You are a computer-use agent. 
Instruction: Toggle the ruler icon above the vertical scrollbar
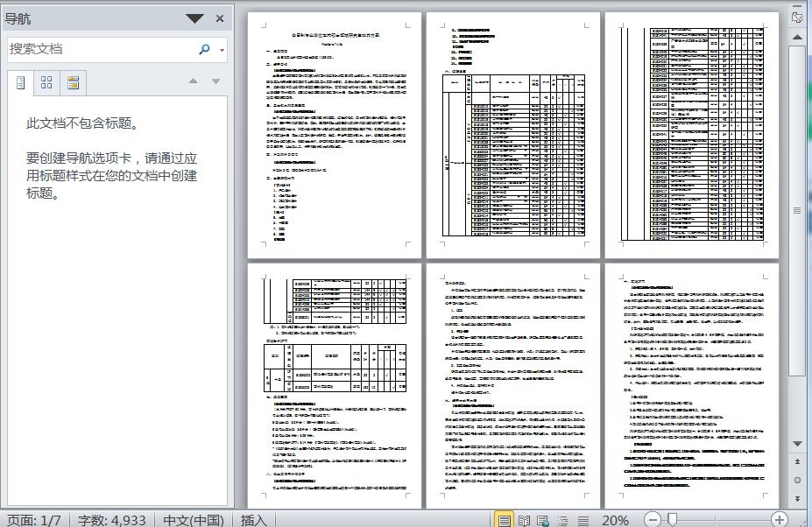pos(797,18)
